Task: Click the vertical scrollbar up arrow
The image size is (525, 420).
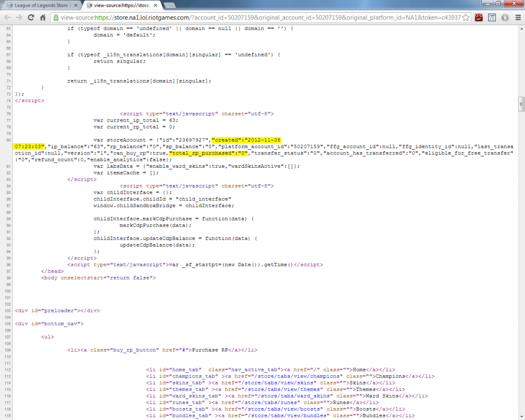Action: (521, 28)
